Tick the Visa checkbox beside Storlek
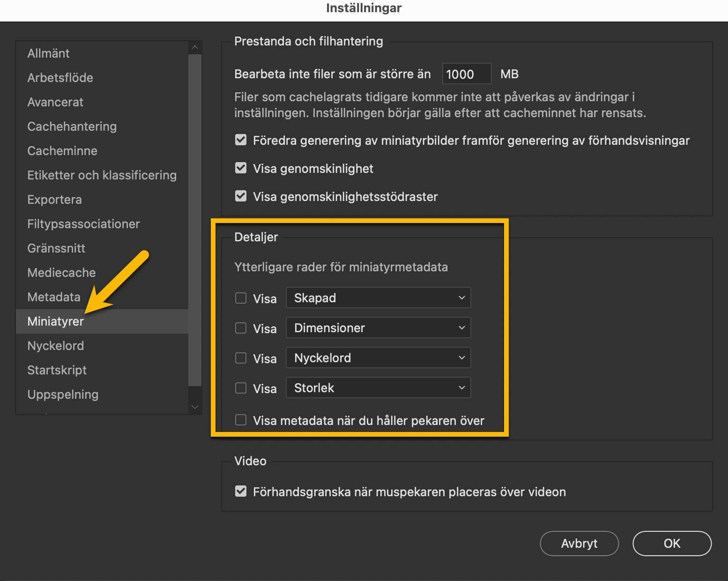 pos(241,388)
